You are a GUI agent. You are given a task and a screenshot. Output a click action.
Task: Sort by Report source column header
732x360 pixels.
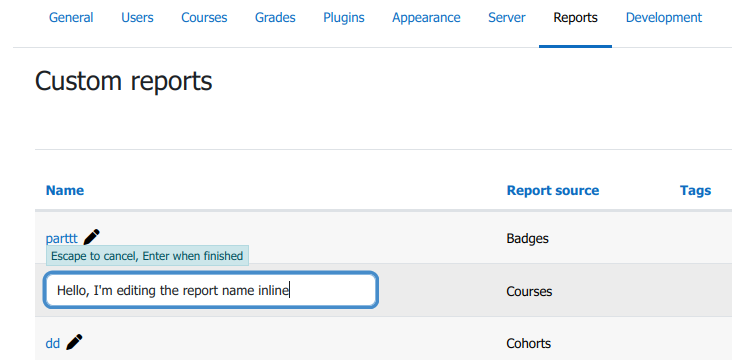click(x=553, y=191)
